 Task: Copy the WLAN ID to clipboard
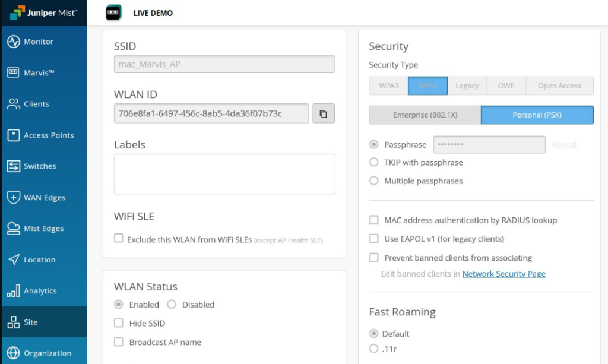(x=324, y=113)
